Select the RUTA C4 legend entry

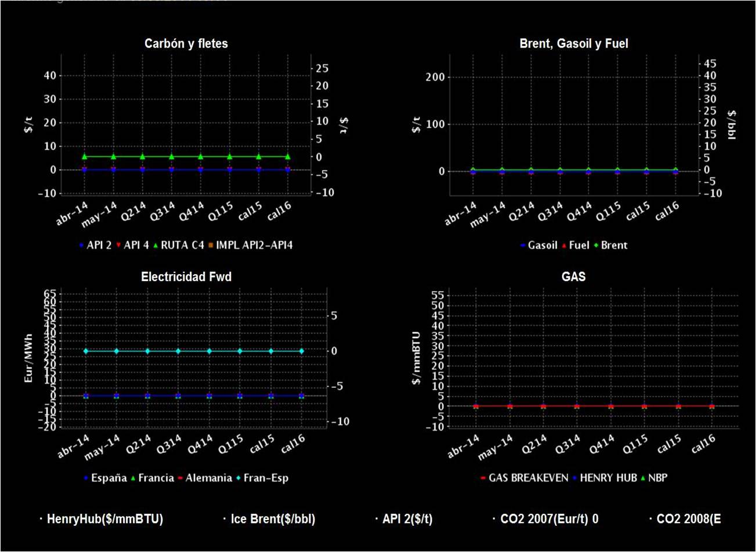pyautogui.click(x=179, y=245)
